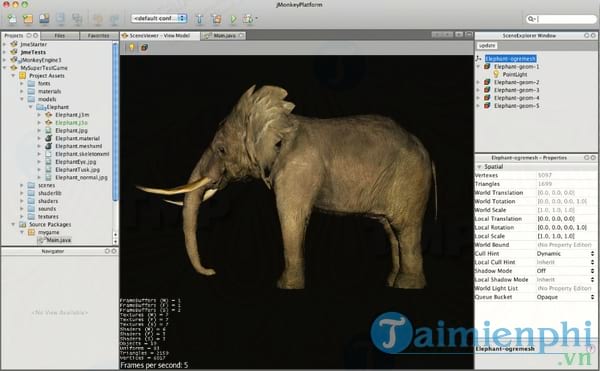Viewport: 600px width, 371px height.
Task: Click the Elephant-geom-2 cube icon
Action: pyautogui.click(x=487, y=82)
